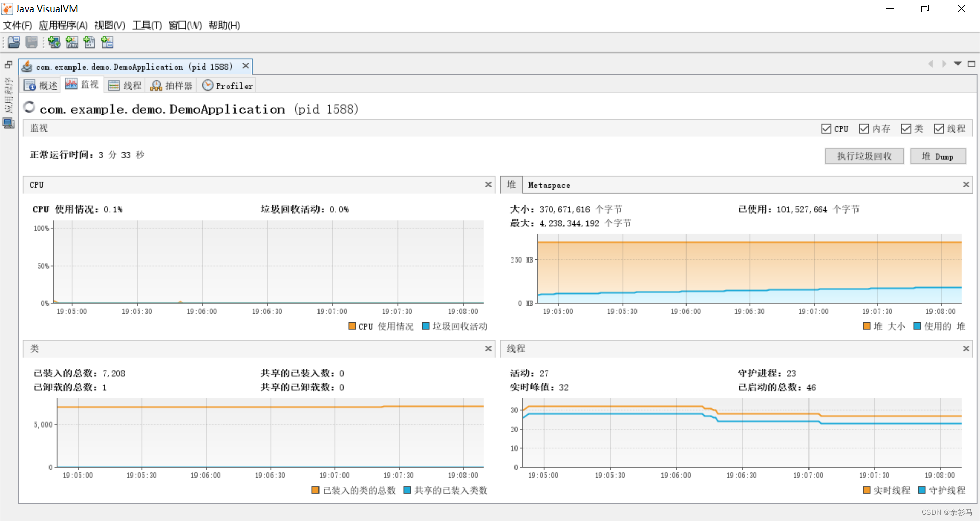This screenshot has width=980, height=521.
Task: Uncheck the 内存 checkbox
Action: 864,129
